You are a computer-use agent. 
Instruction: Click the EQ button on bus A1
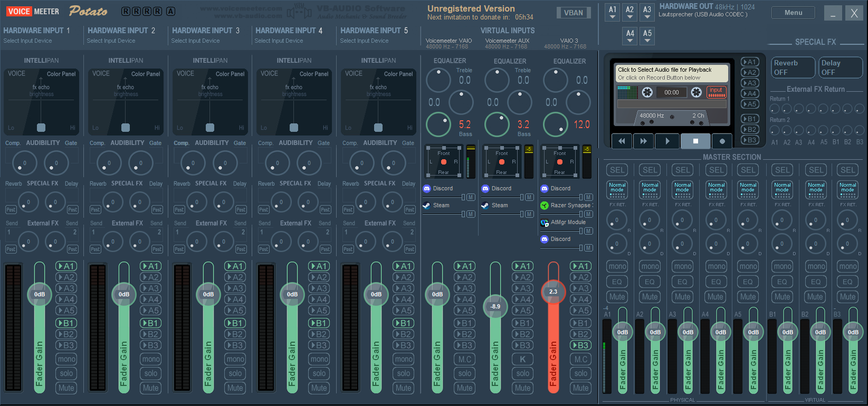click(x=617, y=282)
